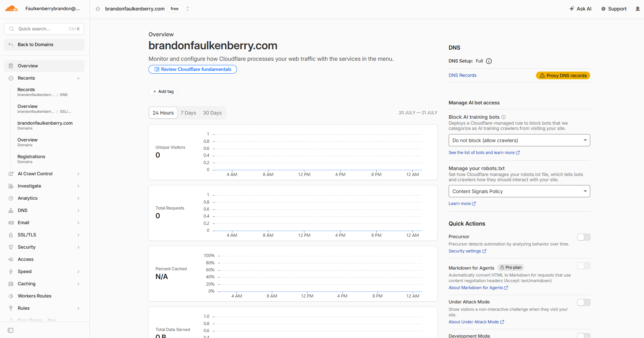Image resolution: width=644 pixels, height=338 pixels.
Task: Click Block AI training bots info icon
Action: pyautogui.click(x=504, y=117)
